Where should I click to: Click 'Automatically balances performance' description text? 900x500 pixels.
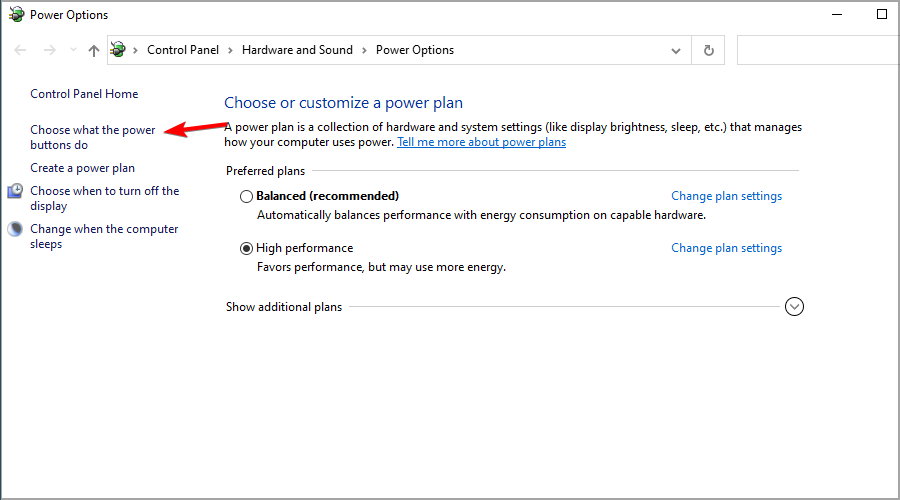tap(481, 215)
